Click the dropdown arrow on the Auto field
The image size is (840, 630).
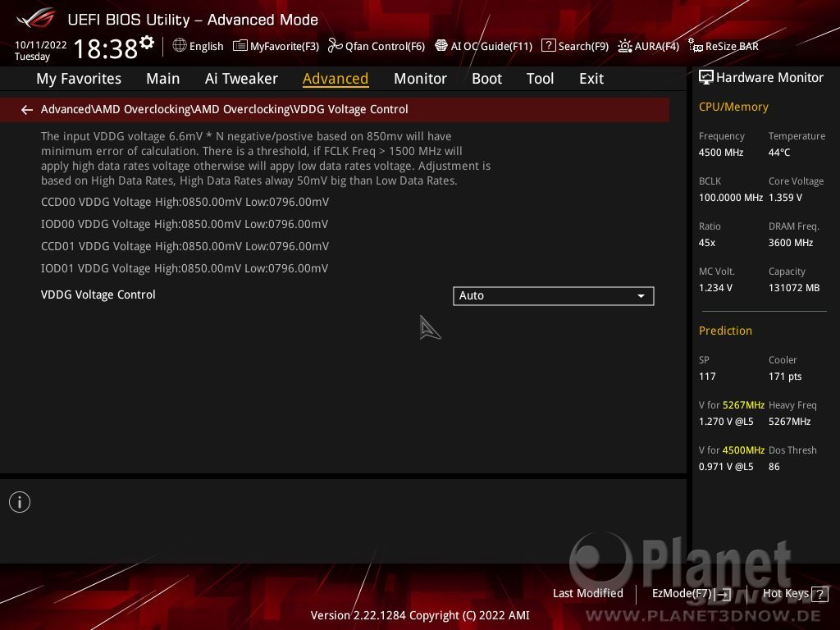pos(641,296)
